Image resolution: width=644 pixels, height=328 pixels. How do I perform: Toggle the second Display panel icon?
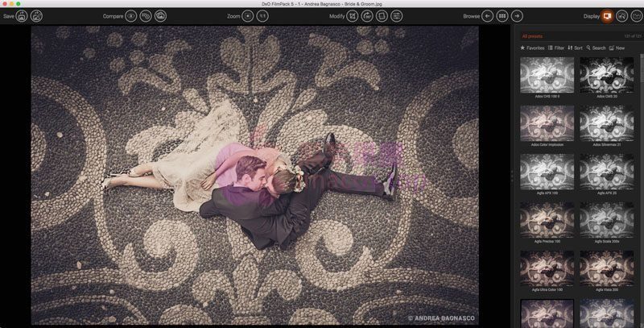click(622, 16)
